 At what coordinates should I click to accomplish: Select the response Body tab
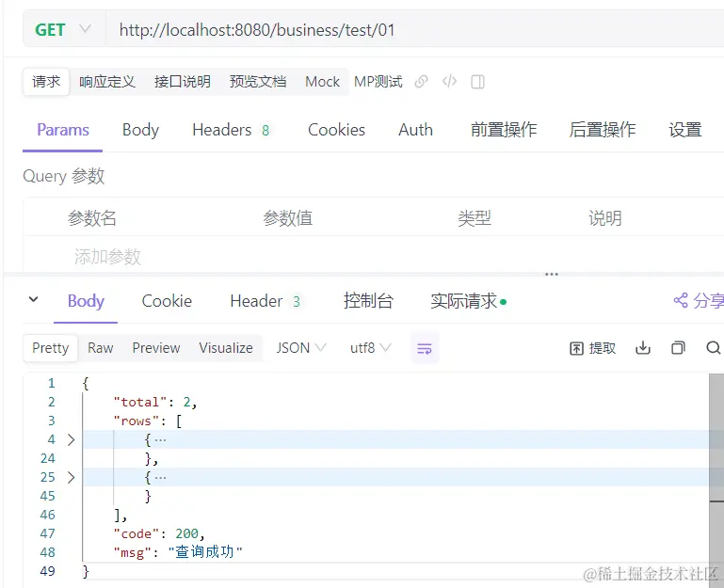86,301
